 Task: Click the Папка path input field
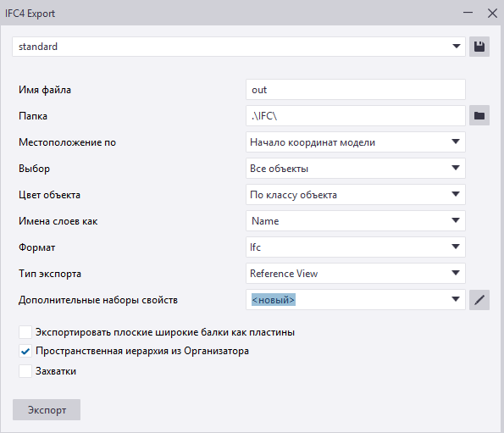click(x=356, y=116)
